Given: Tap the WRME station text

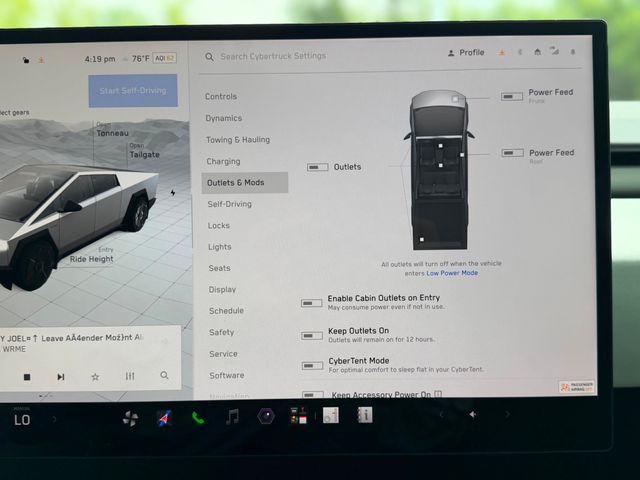Looking at the screenshot, I should click(x=14, y=349).
